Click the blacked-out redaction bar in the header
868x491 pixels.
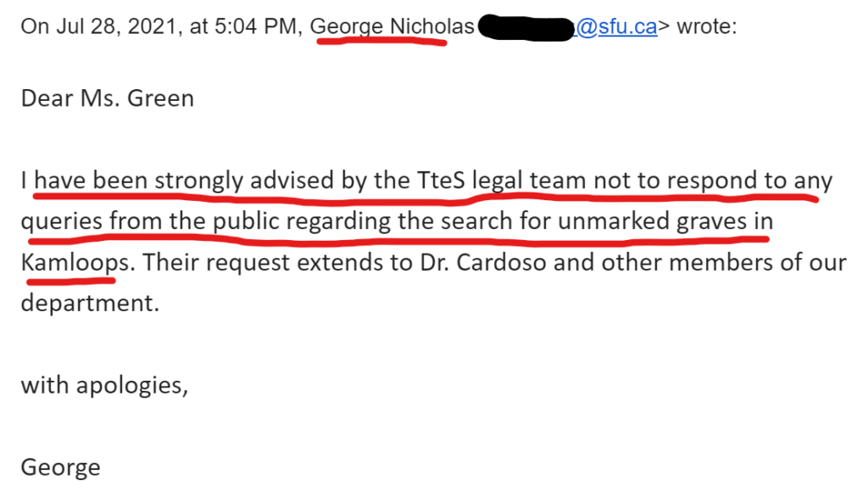[x=525, y=28]
